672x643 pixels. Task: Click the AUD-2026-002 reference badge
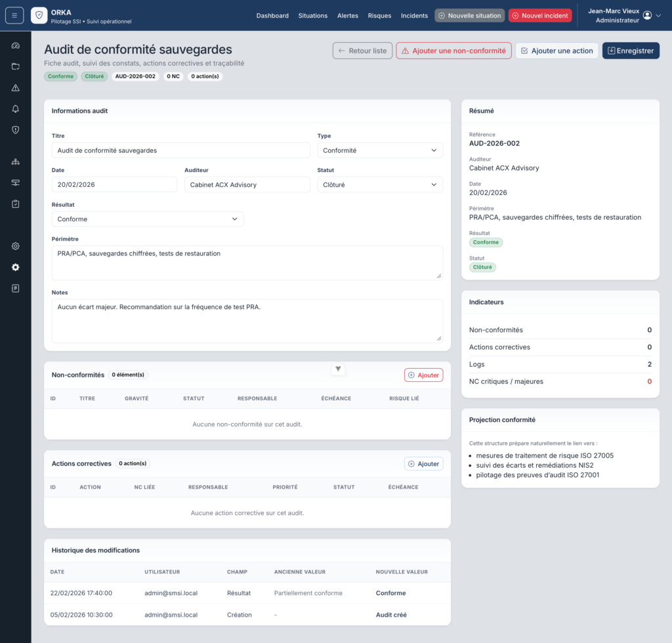(x=135, y=76)
